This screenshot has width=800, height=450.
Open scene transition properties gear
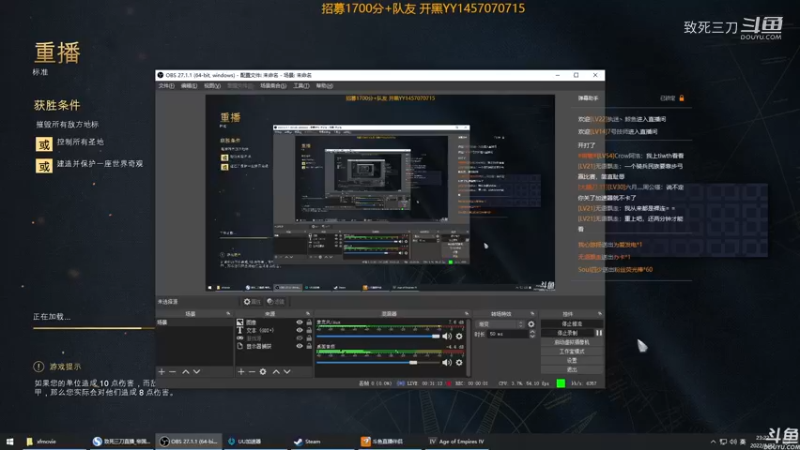(x=531, y=324)
